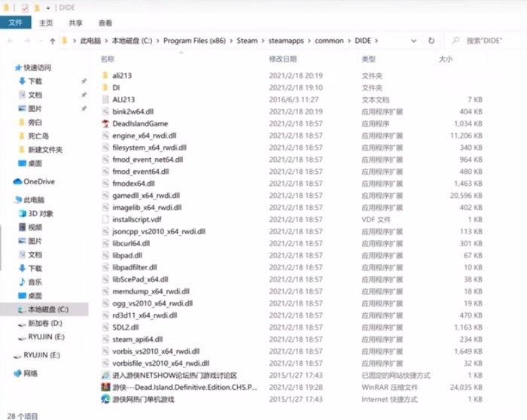Open 视频 folder under 此电脑
The height and width of the screenshot is (420, 527).
(x=35, y=227)
